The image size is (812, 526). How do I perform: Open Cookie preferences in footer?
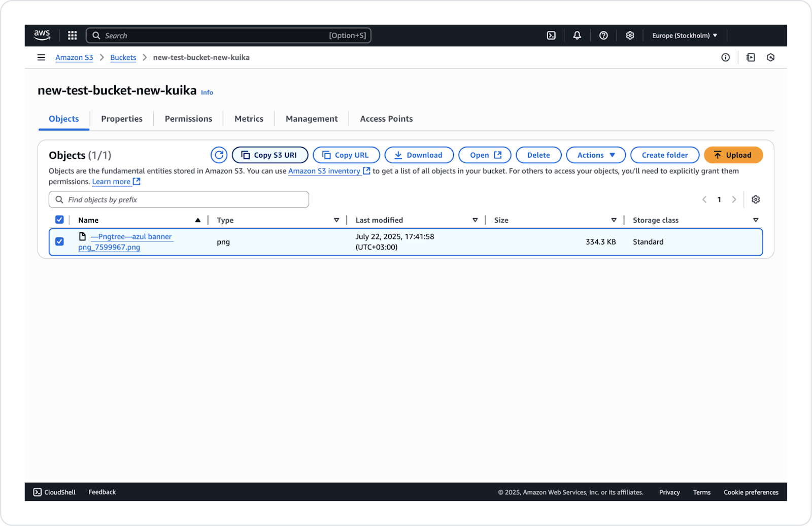point(751,492)
